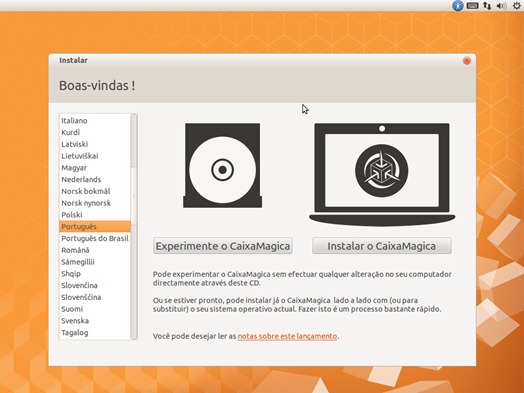Open the network connections indicator

coord(487,6)
